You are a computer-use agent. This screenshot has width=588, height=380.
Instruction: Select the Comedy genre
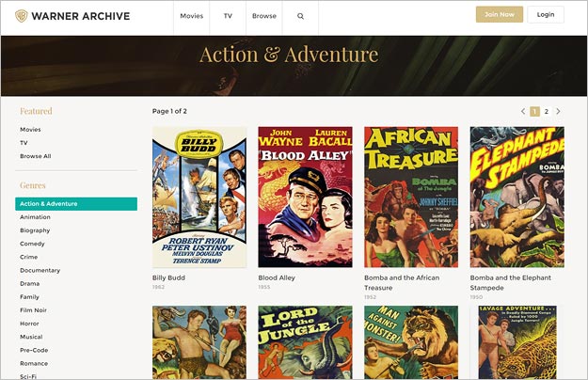[x=32, y=244]
